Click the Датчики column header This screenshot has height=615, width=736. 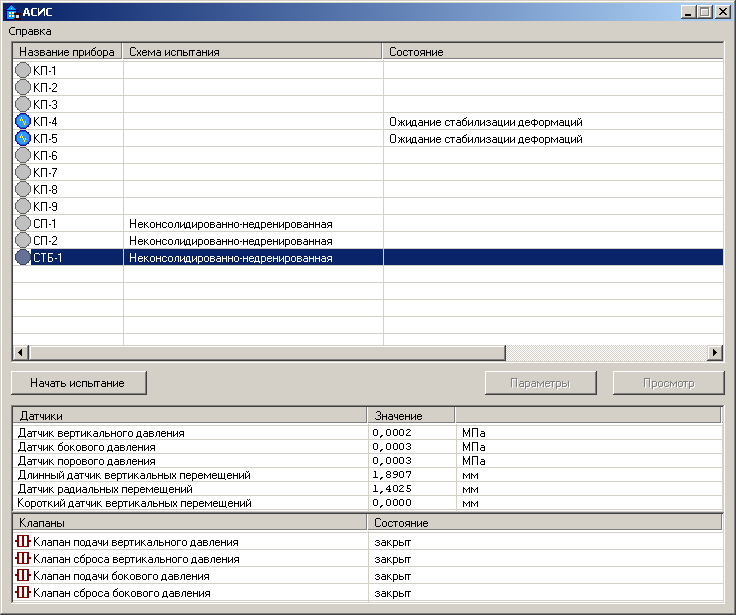pyautogui.click(x=189, y=415)
